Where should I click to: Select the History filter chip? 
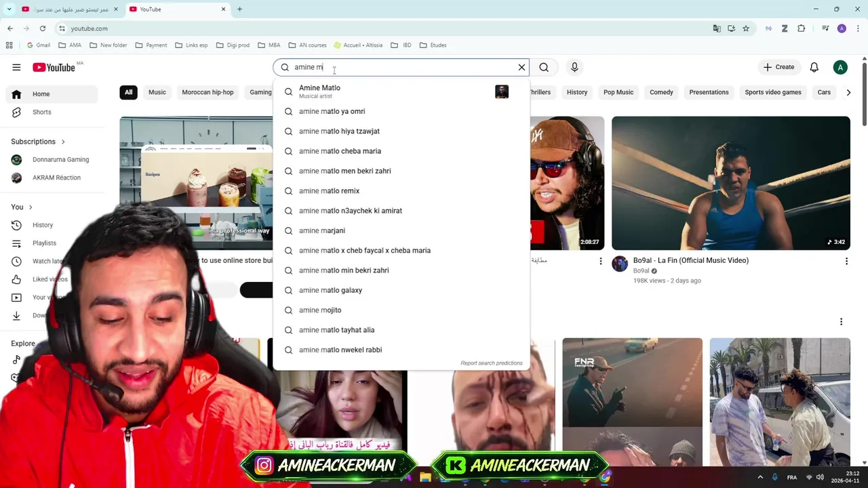pyautogui.click(x=577, y=92)
